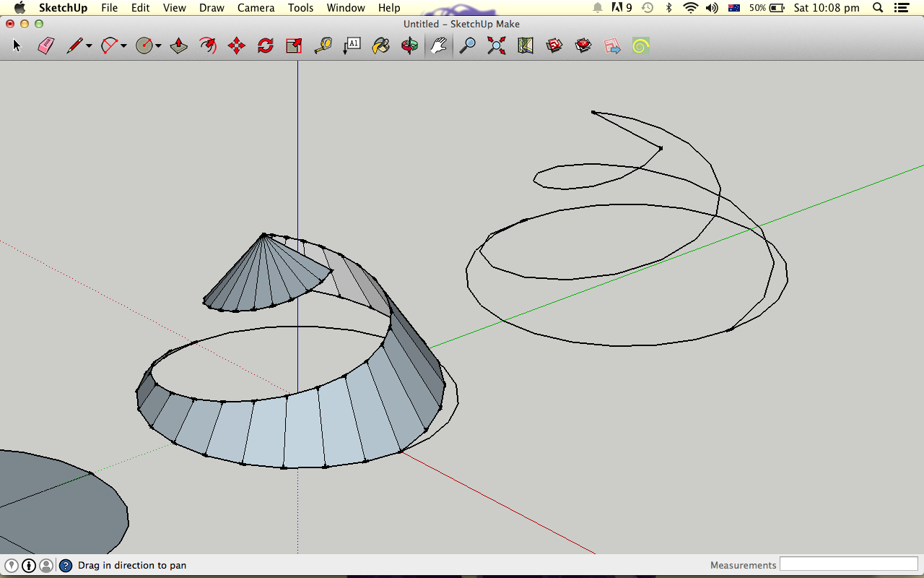This screenshot has width=924, height=578.
Task: Open the SketchUp application menu
Action: tap(63, 8)
